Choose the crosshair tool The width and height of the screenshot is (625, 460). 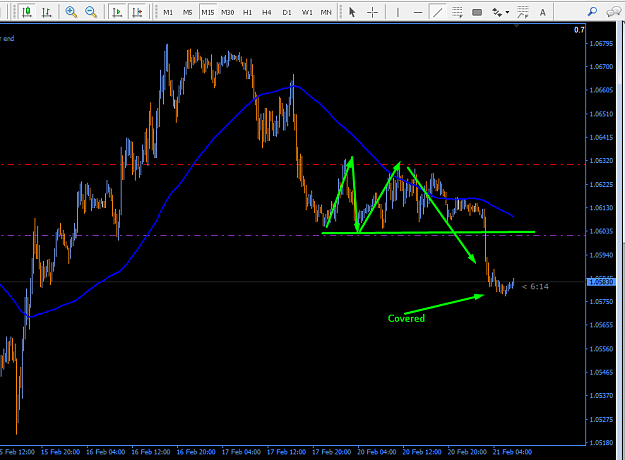[372, 12]
